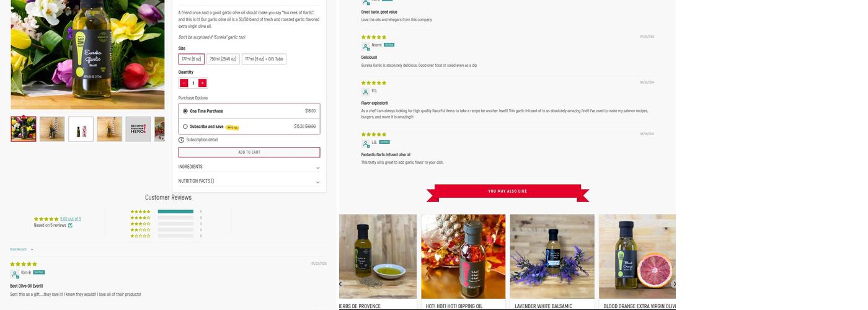Click the previous arrow in product carousel

click(x=340, y=284)
